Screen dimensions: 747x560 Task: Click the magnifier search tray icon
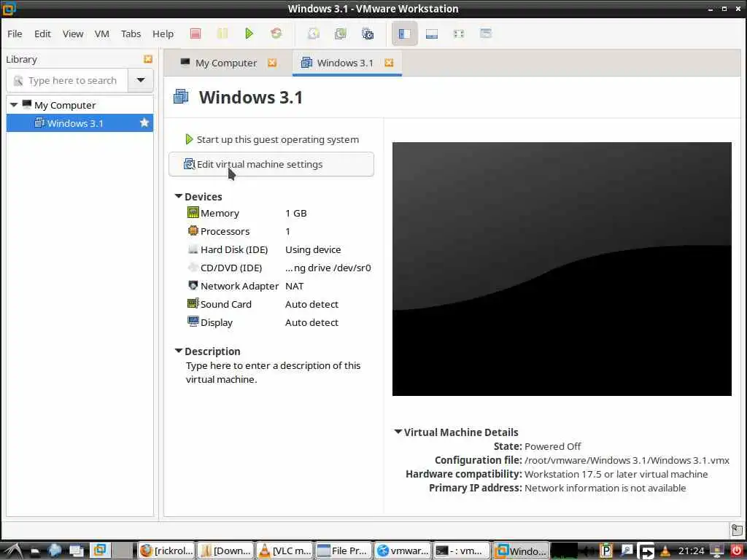[626, 551]
